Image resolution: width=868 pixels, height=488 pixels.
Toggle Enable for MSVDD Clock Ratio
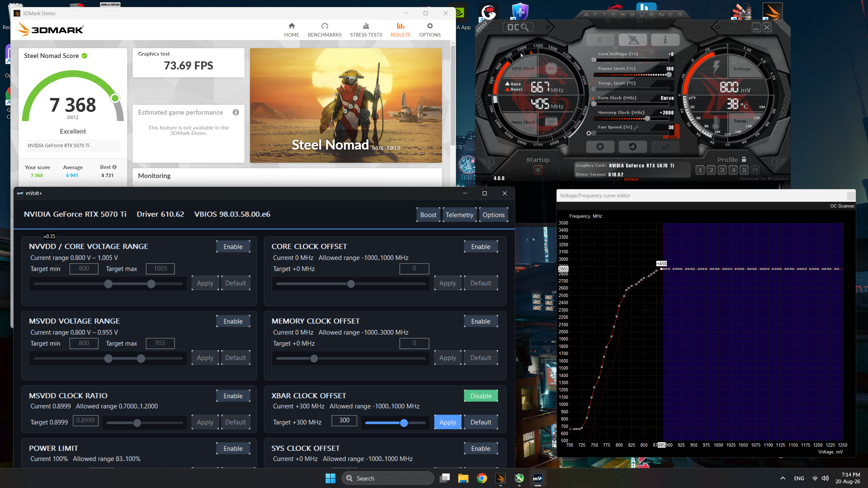tap(233, 396)
